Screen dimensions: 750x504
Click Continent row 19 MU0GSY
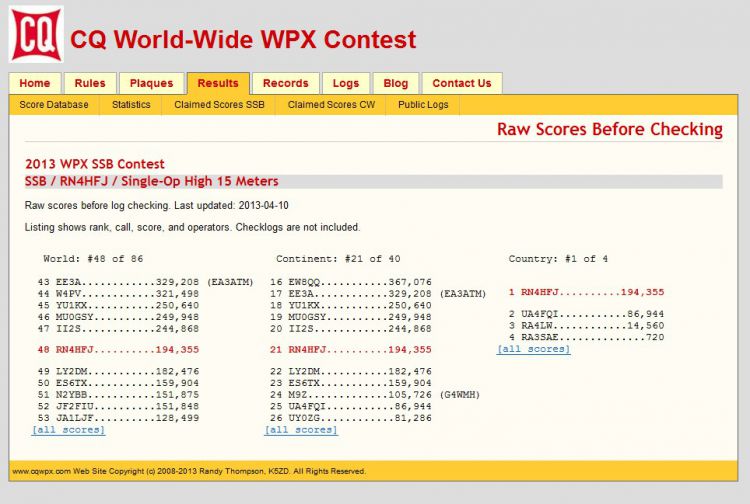pyautogui.click(x=351, y=317)
